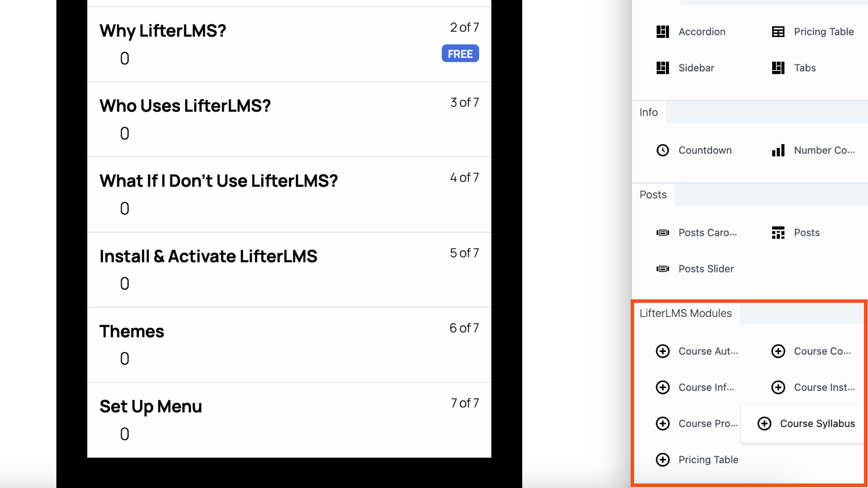
Task: Click the Posts Carousel icon
Action: [x=662, y=233]
